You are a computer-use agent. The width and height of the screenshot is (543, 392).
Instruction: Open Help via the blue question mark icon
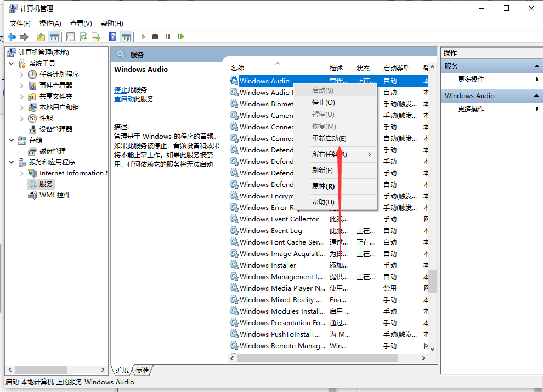pyautogui.click(x=112, y=37)
